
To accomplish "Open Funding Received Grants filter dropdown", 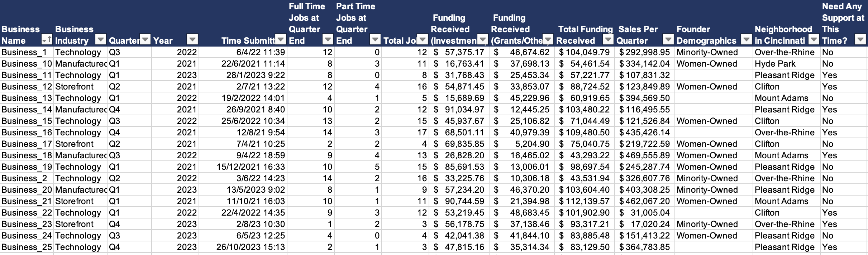I will pyautogui.click(x=548, y=39).
